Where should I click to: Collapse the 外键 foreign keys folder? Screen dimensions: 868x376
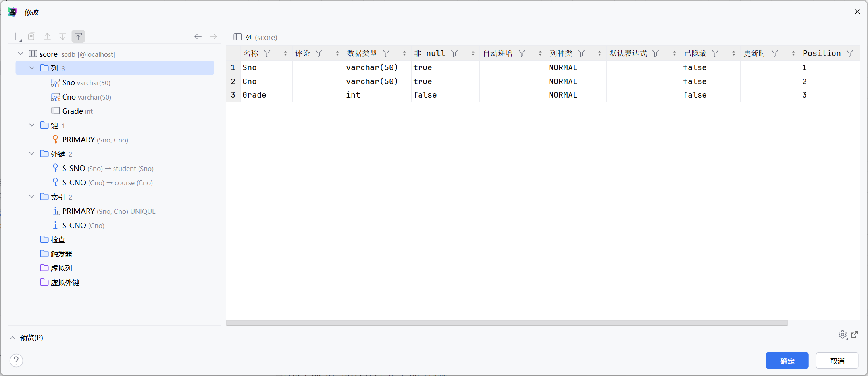[32, 153]
